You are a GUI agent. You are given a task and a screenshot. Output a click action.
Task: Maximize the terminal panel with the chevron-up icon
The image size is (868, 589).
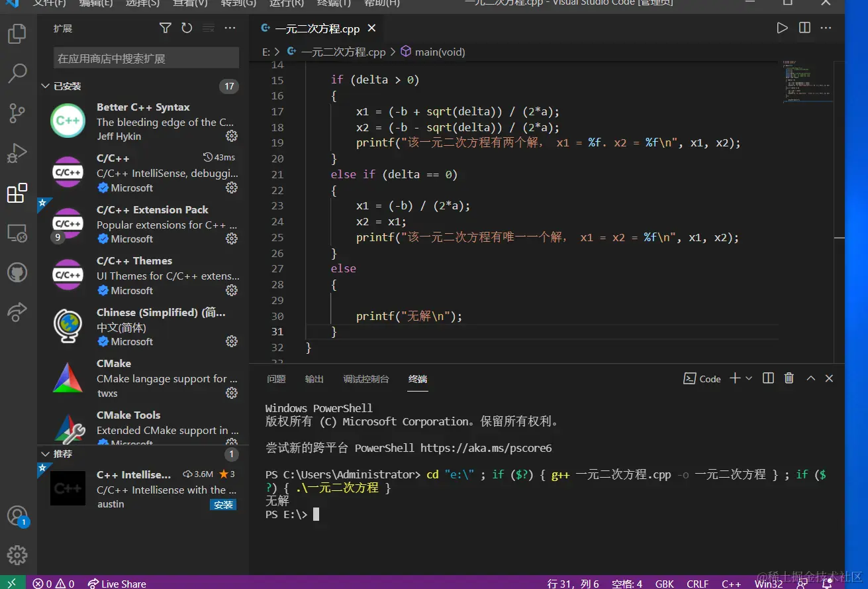(x=810, y=378)
